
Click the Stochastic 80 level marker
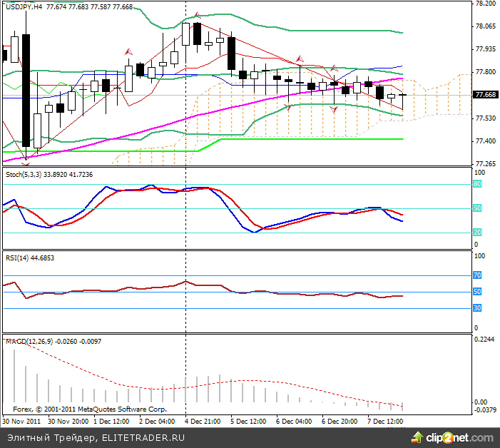click(x=478, y=184)
